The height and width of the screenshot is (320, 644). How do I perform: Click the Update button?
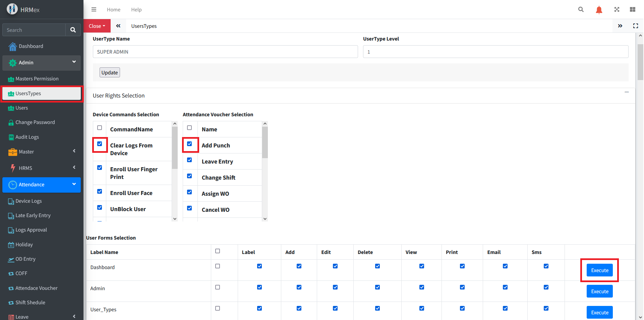pyautogui.click(x=110, y=73)
